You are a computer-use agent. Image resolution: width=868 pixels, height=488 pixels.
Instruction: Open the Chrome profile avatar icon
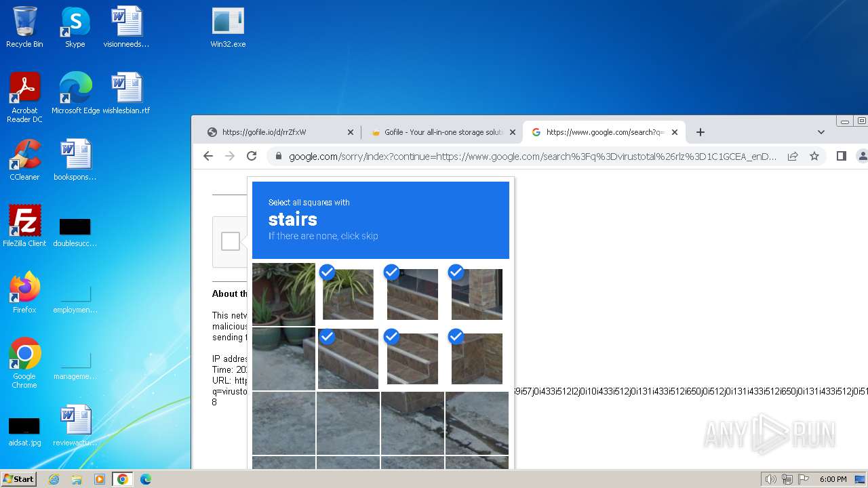863,156
